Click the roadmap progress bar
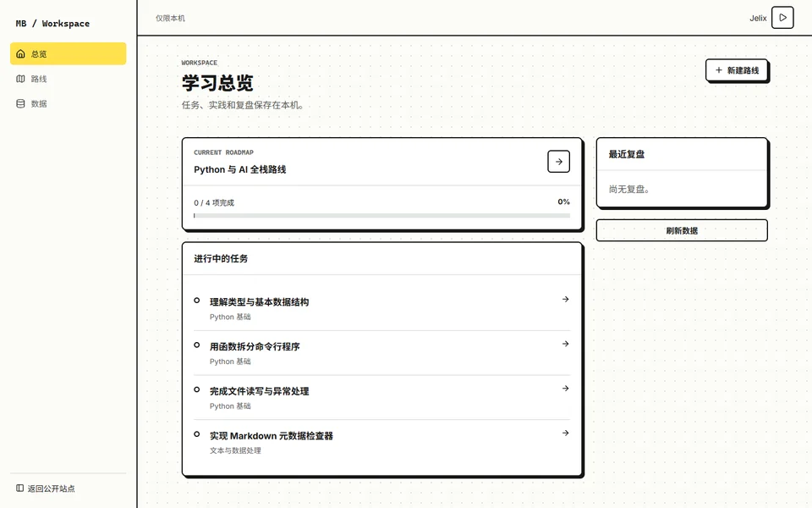 pyautogui.click(x=382, y=216)
